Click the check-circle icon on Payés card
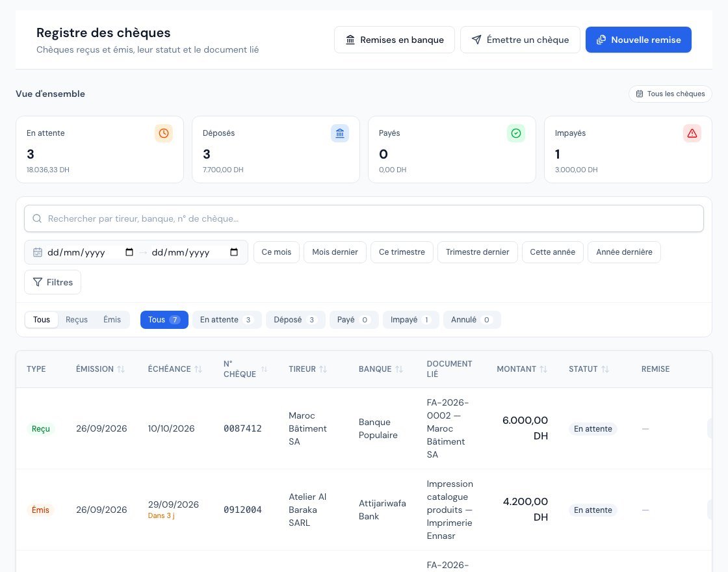 pyautogui.click(x=516, y=133)
